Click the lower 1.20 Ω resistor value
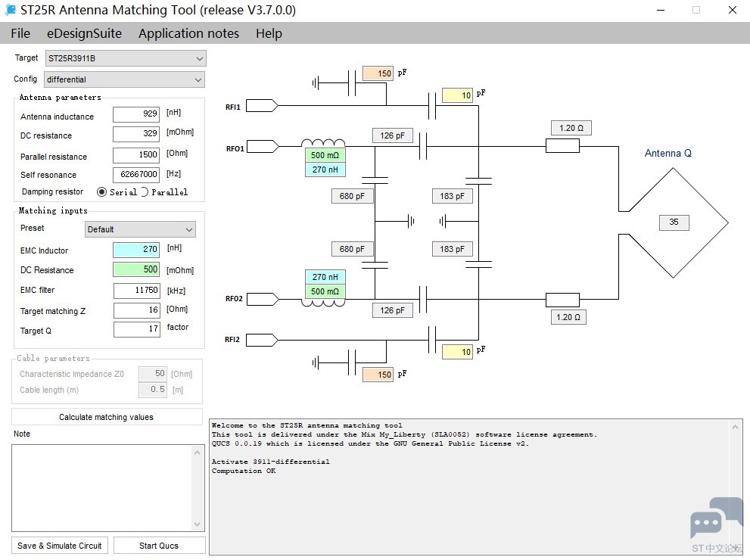This screenshot has height=560, width=750. click(x=568, y=317)
